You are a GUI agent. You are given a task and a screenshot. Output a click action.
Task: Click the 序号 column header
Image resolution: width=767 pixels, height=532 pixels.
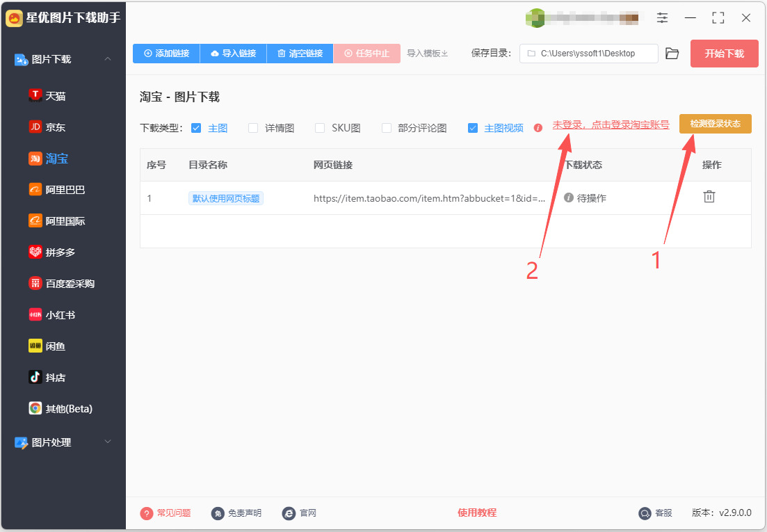(x=156, y=165)
